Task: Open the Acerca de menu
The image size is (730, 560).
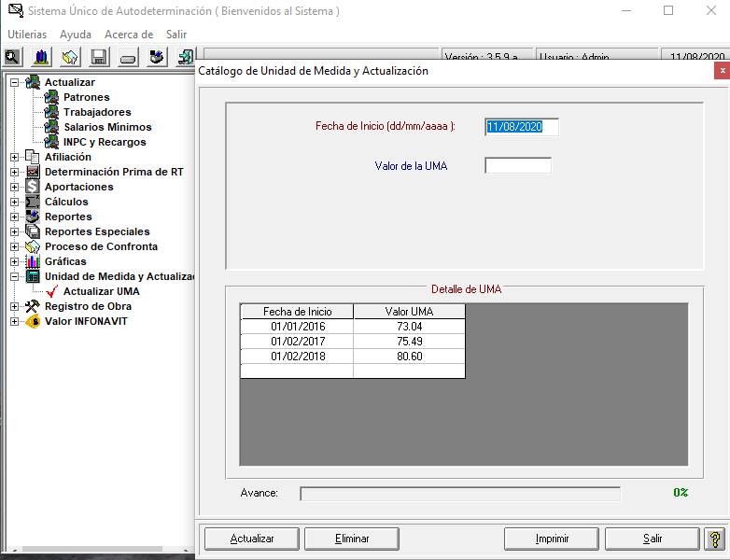Action: coord(129,35)
